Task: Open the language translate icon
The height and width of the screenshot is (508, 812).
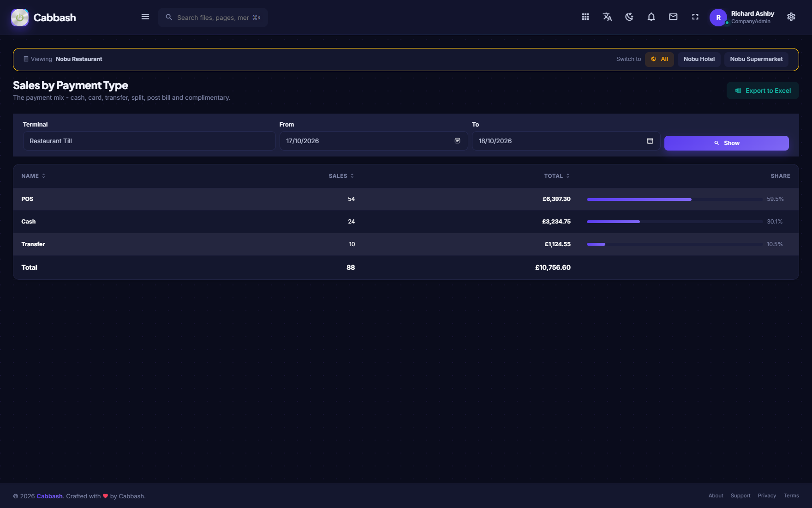Action: pyautogui.click(x=607, y=17)
